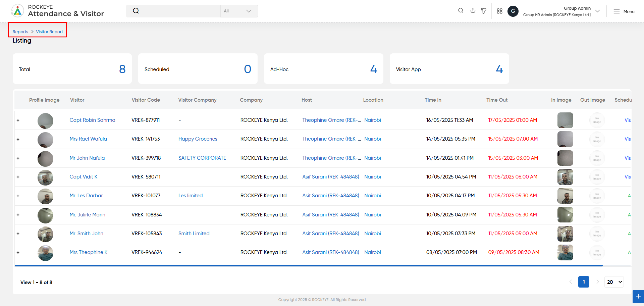Open the hamburger Menu
The width and height of the screenshot is (644, 306).
624,11
